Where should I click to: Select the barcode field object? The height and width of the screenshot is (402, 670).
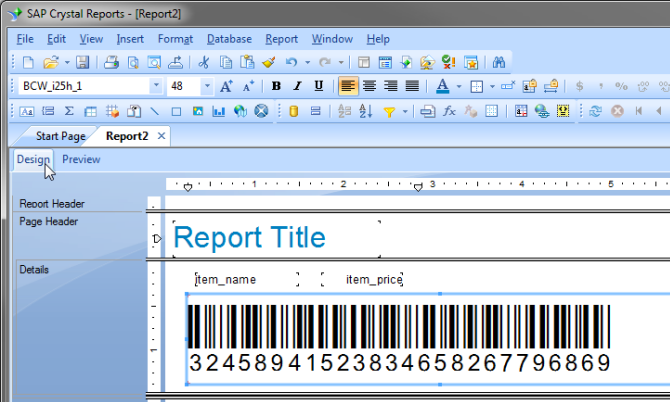428,339
